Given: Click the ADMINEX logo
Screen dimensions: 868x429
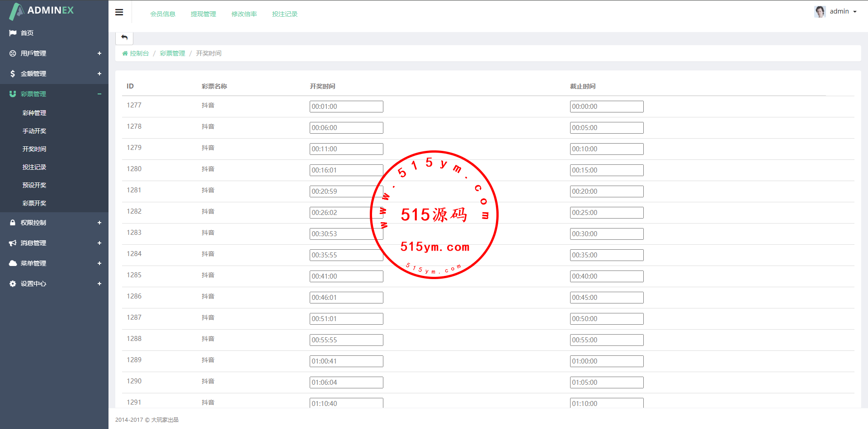Looking at the screenshot, I should 42,11.
